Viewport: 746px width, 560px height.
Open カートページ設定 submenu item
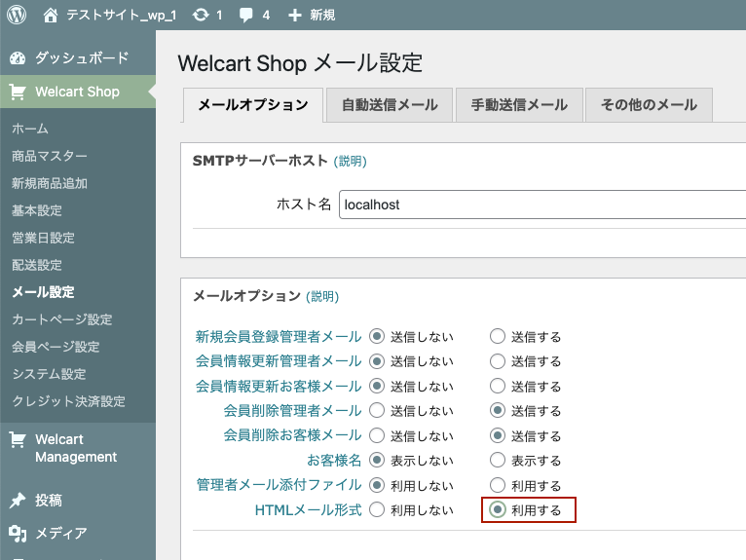pos(62,319)
